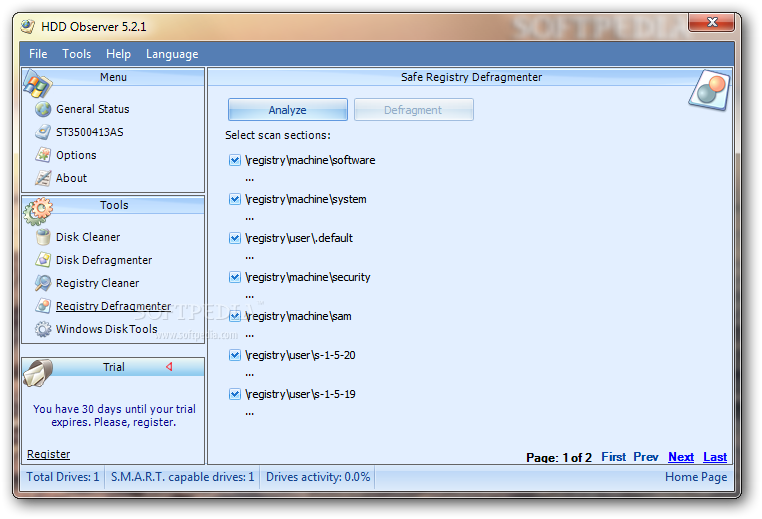762x519 pixels.
Task: Go to Next page link
Action: point(681,457)
